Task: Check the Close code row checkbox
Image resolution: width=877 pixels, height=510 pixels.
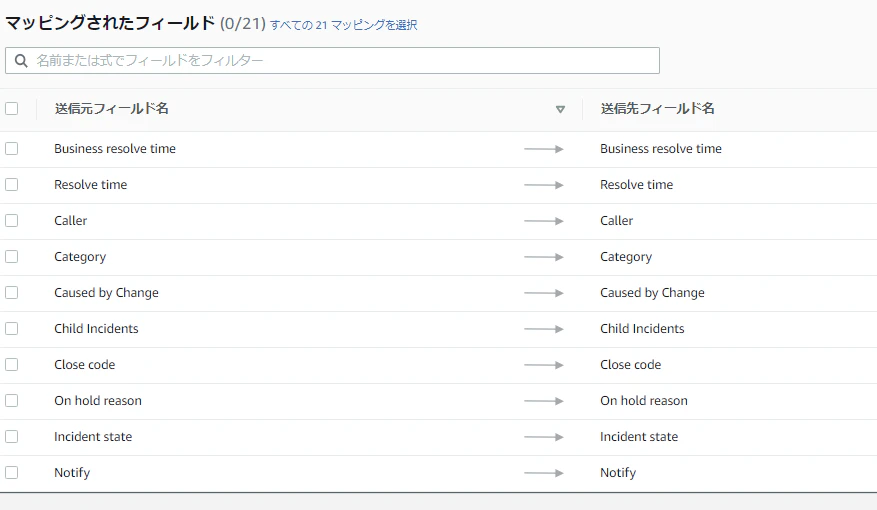Action: coord(11,365)
